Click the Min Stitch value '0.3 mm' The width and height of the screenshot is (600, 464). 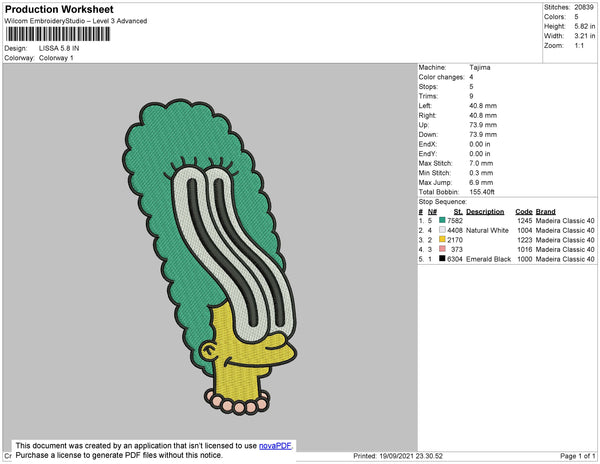(481, 173)
